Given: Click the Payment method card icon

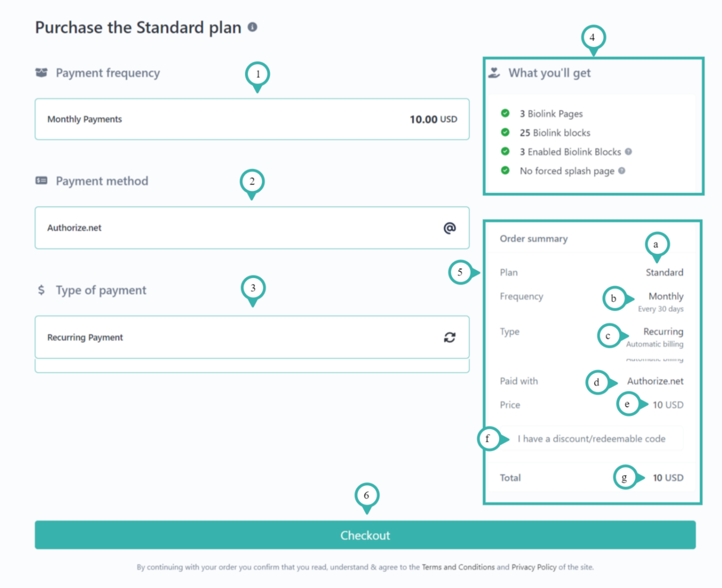Looking at the screenshot, I should pos(42,180).
